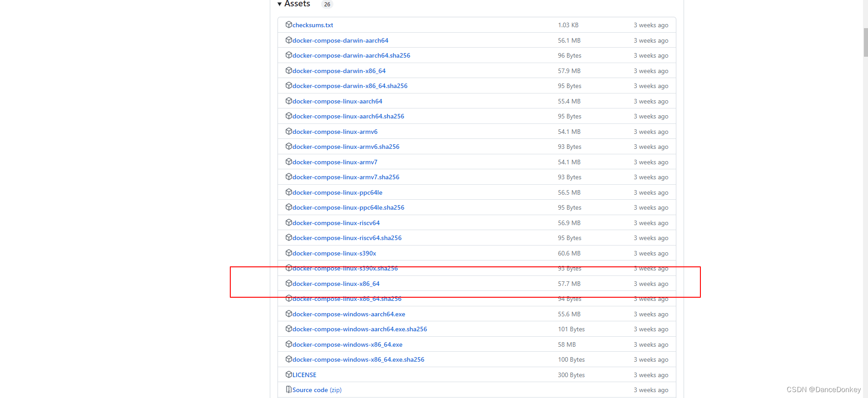Image resolution: width=868 pixels, height=398 pixels.
Task: Open the checksums.txt link
Action: [x=312, y=25]
